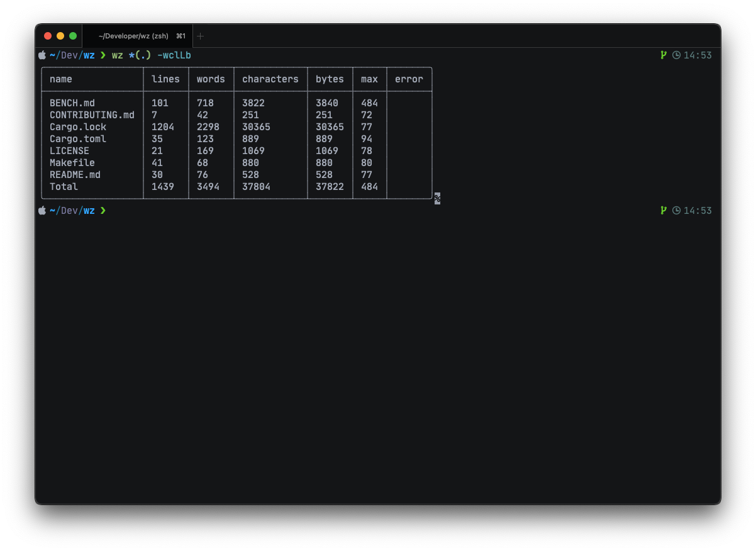Image resolution: width=756 pixels, height=551 pixels.
Task: Click the LICENSE file name
Action: [69, 151]
